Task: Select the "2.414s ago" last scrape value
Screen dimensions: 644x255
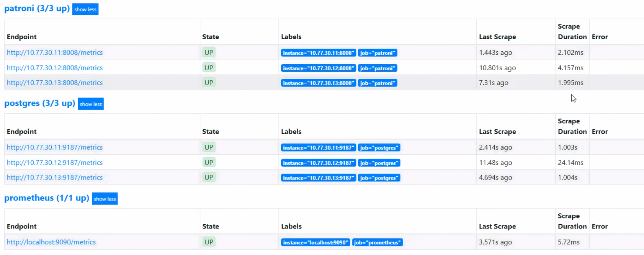Action: [x=495, y=147]
